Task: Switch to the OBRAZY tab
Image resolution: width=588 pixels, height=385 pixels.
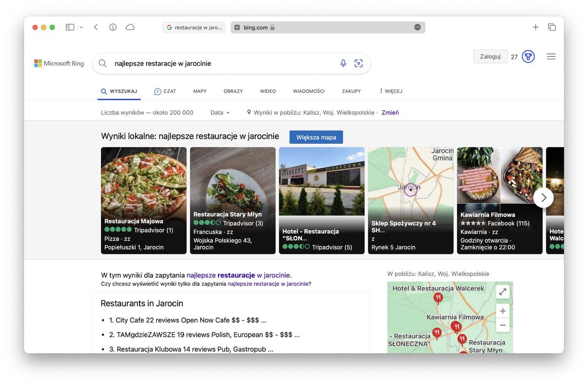Action: coord(233,91)
